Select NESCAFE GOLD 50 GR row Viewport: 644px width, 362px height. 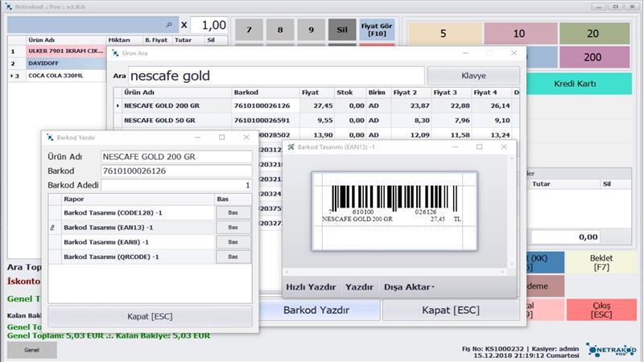316,120
